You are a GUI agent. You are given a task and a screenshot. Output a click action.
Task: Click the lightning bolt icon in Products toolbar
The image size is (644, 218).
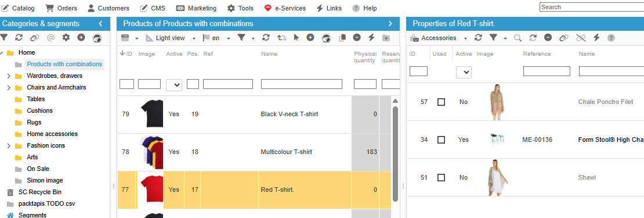[371, 38]
